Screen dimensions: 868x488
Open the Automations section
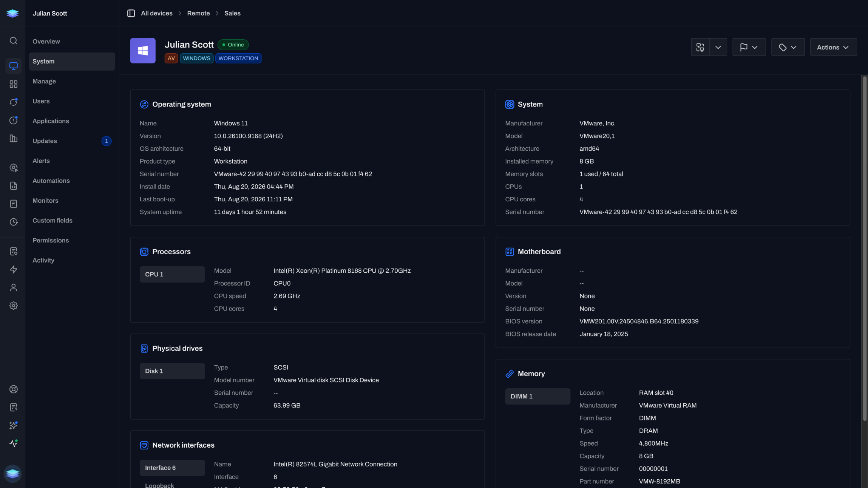(72, 181)
